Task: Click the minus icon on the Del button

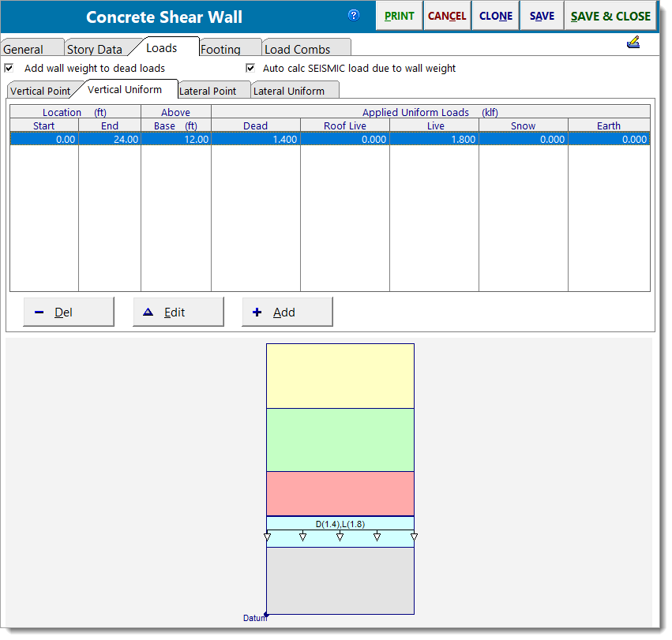Action: coord(39,312)
